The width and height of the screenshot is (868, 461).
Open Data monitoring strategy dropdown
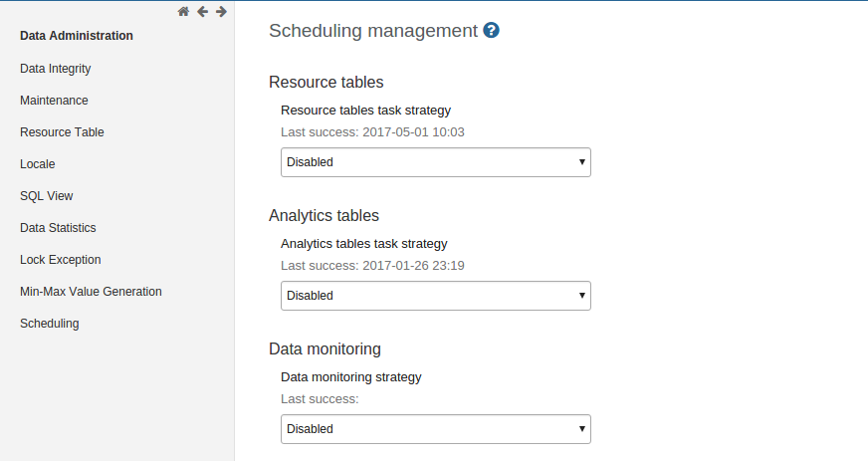click(435, 429)
